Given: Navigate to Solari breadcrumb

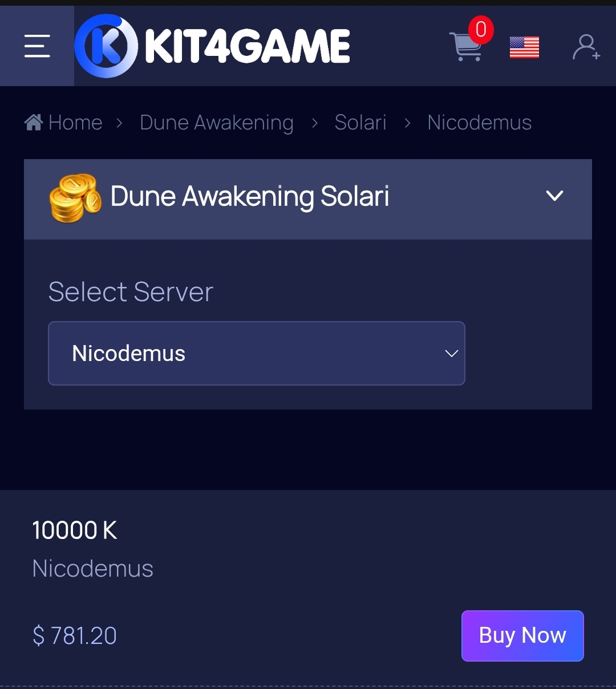Looking at the screenshot, I should [x=360, y=123].
